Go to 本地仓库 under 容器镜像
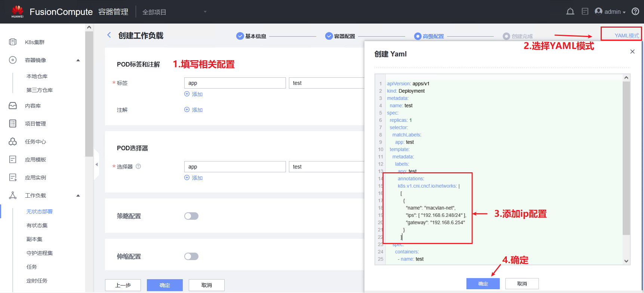 37,76
